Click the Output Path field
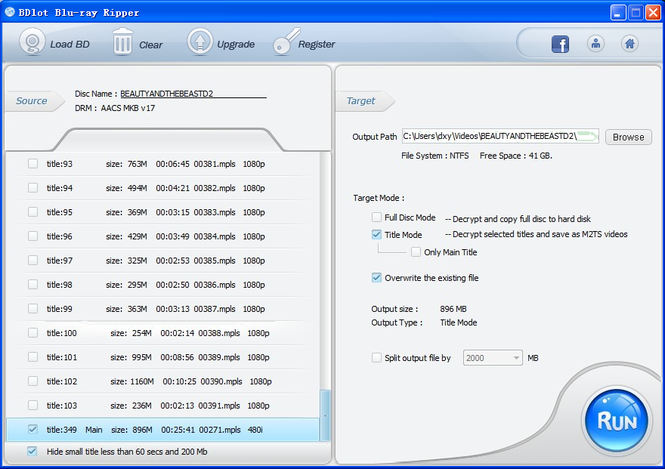 point(500,136)
